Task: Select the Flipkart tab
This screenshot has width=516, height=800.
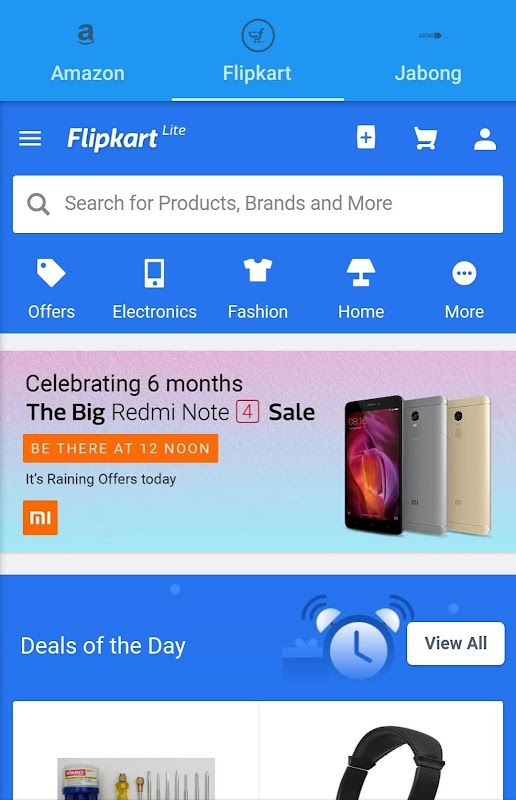Action: pos(258,51)
